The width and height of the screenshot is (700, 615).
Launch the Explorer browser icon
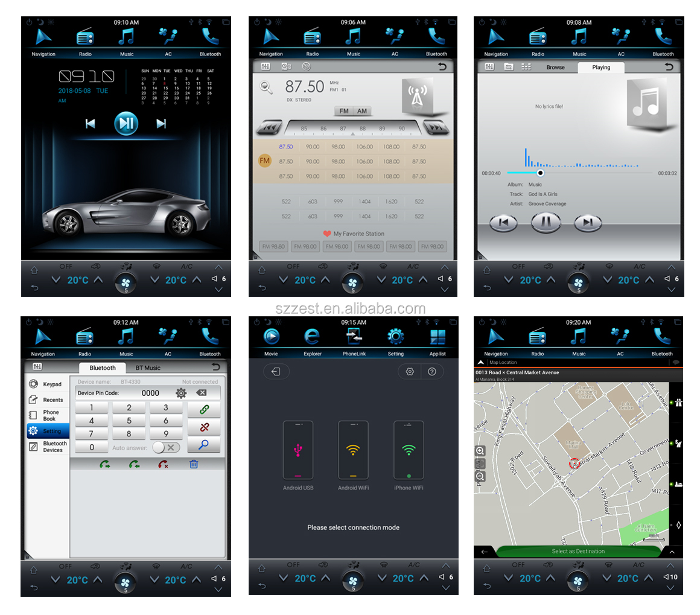click(312, 337)
